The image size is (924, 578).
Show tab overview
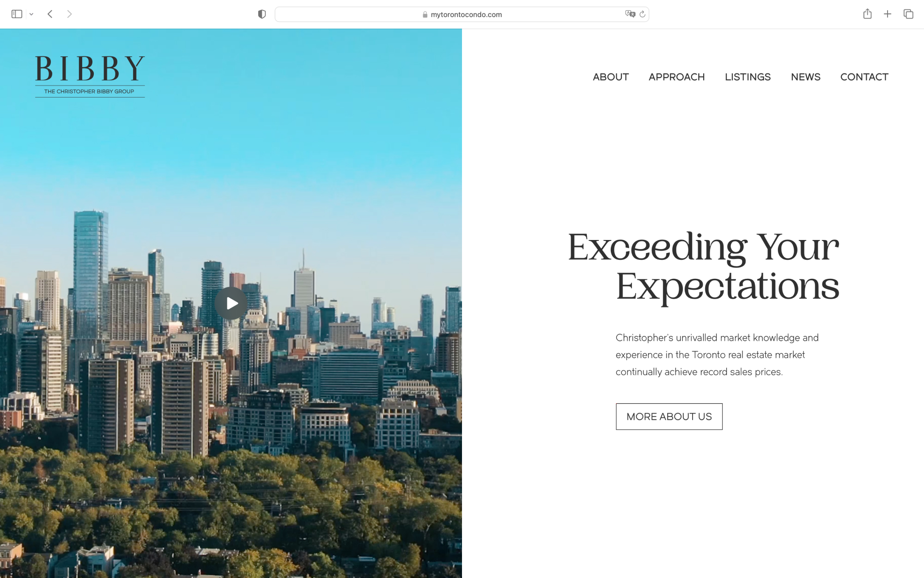[907, 14]
